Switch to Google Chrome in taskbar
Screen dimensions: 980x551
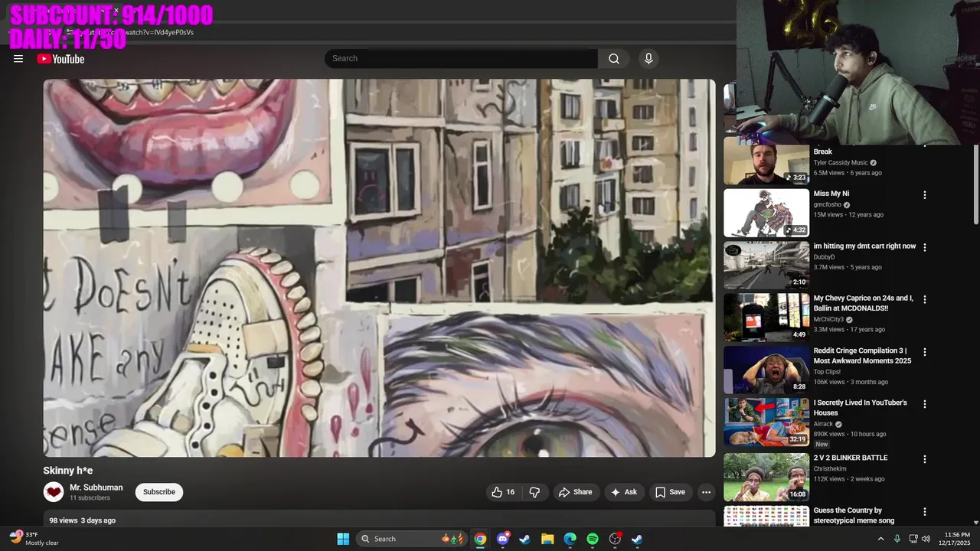(480, 539)
